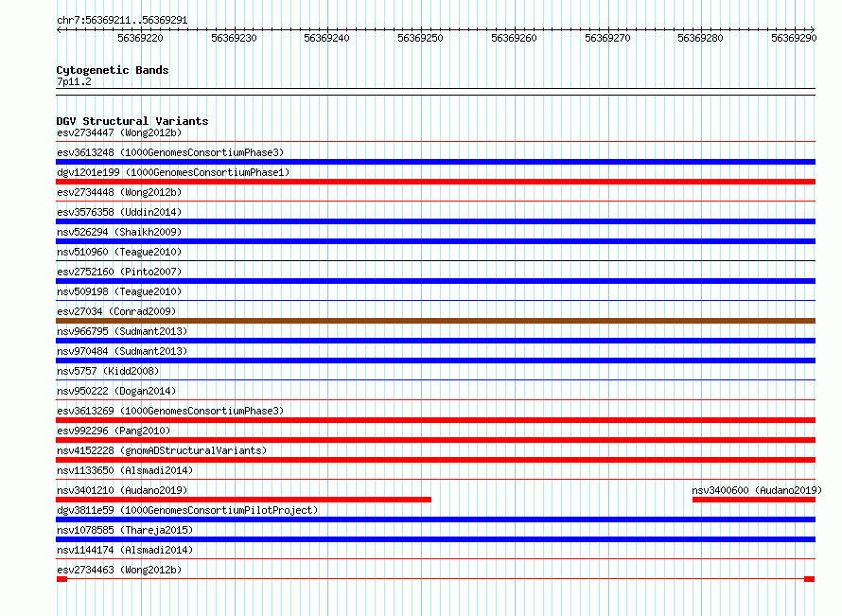The height and width of the screenshot is (616, 842).
Task: Click ruler position 56369280
Action: coord(700,38)
